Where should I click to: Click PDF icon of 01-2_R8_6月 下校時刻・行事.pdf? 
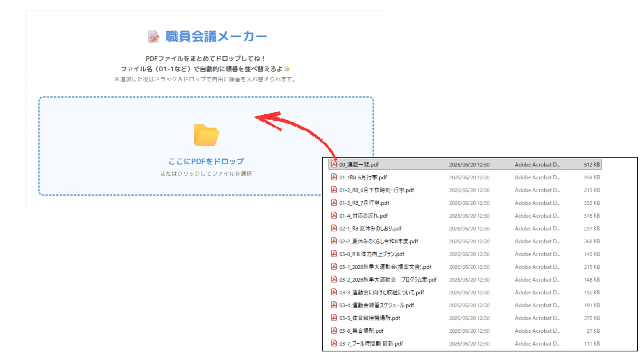[x=334, y=190]
